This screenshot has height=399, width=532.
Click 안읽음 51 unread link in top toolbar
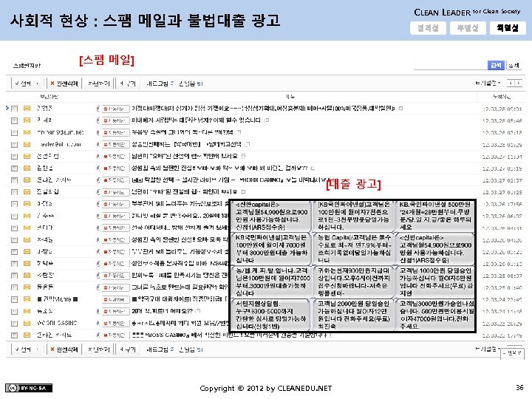[191, 83]
